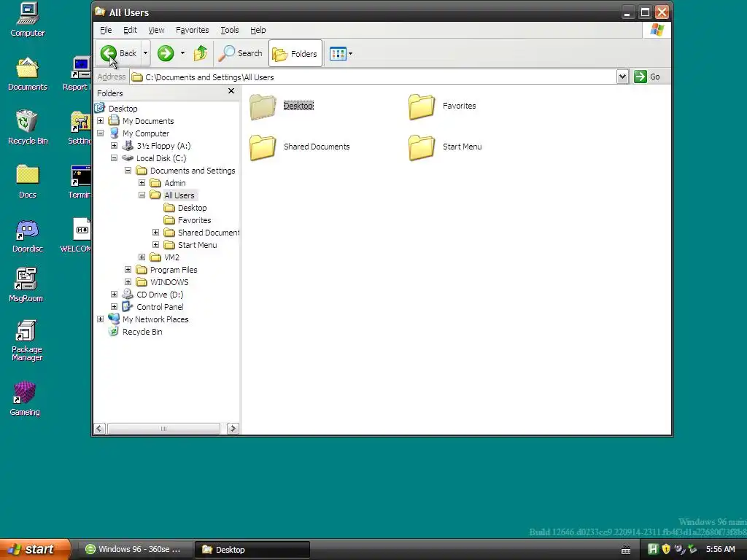Screen dimensions: 747x560
Task: Expand the Admin folder node
Action: click(x=142, y=183)
